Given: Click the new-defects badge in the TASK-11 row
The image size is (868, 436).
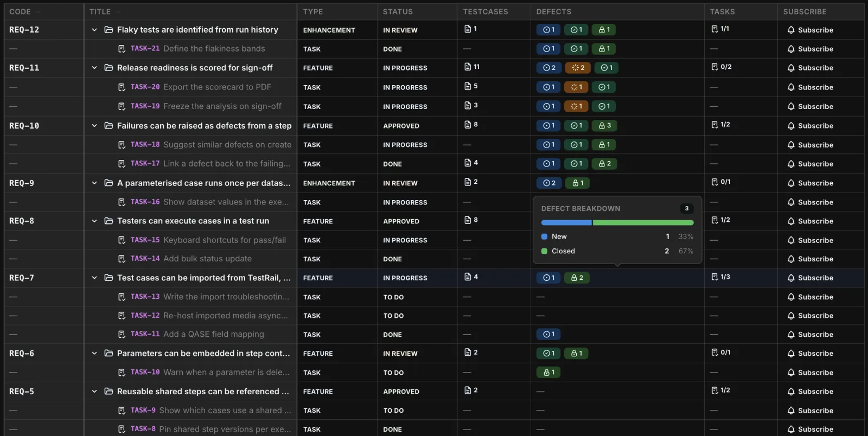Looking at the screenshot, I should pyautogui.click(x=549, y=335).
